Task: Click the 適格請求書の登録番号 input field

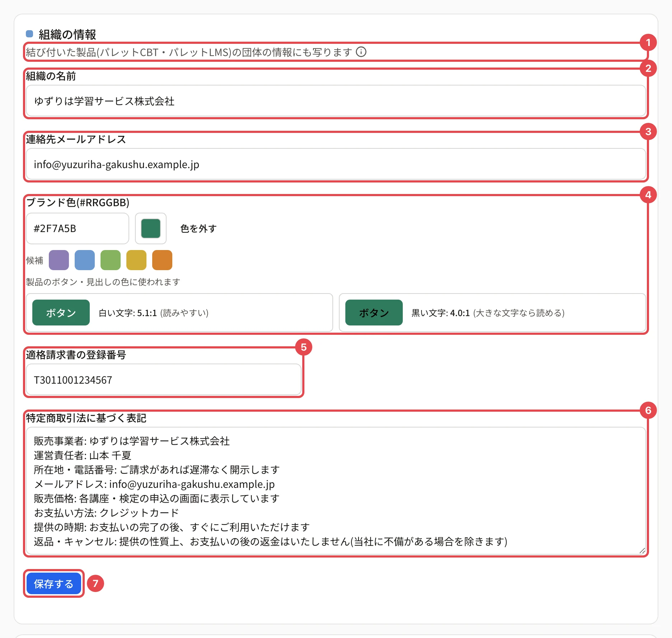Action: coord(164,380)
